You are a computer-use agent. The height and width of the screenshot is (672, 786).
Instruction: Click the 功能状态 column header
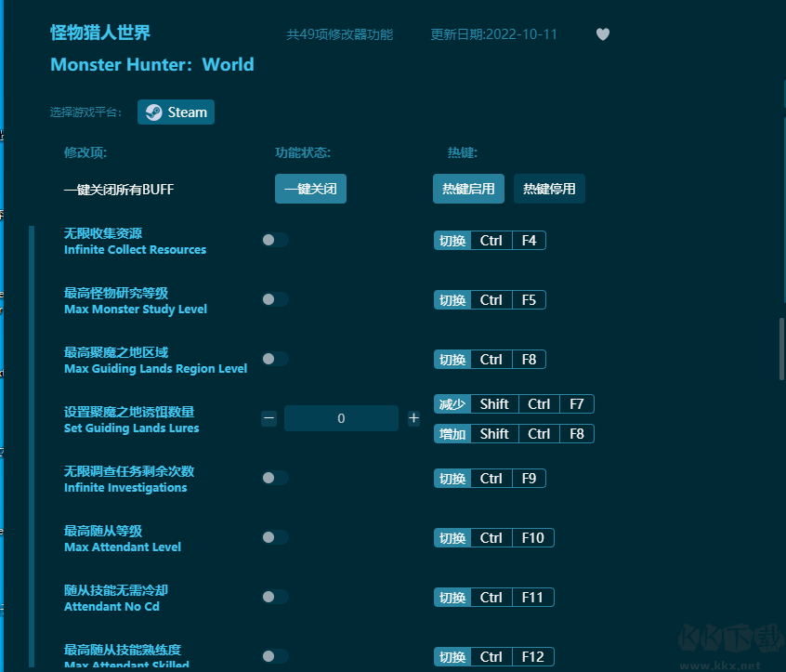pos(303,152)
